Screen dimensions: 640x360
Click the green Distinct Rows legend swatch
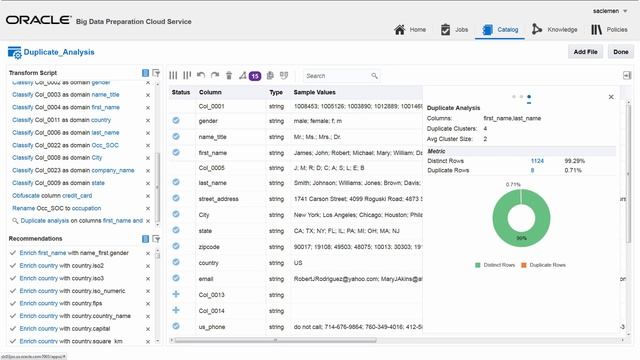pos(478,265)
